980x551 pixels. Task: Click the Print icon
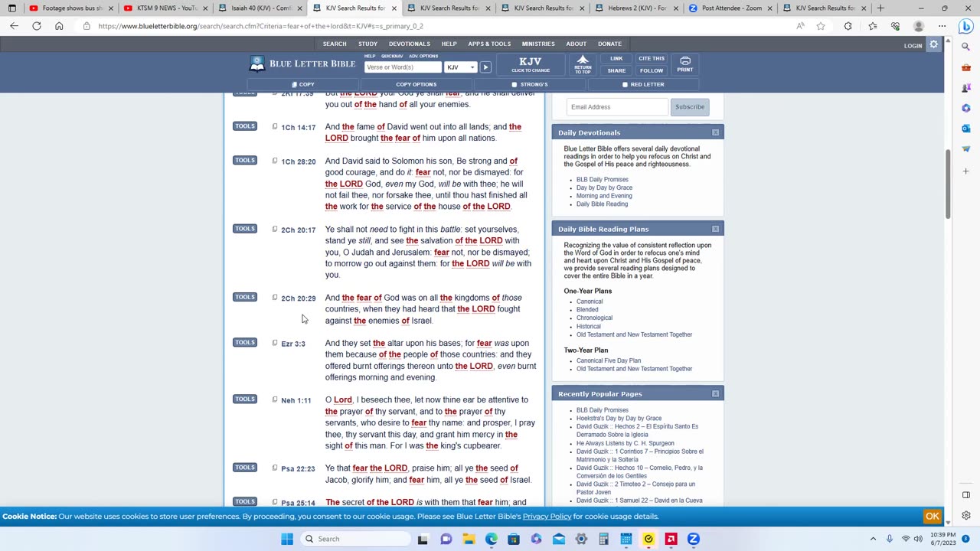pyautogui.click(x=685, y=64)
